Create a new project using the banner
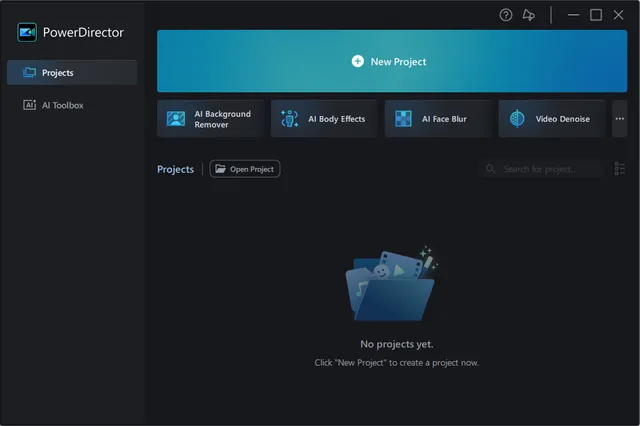 pos(391,61)
